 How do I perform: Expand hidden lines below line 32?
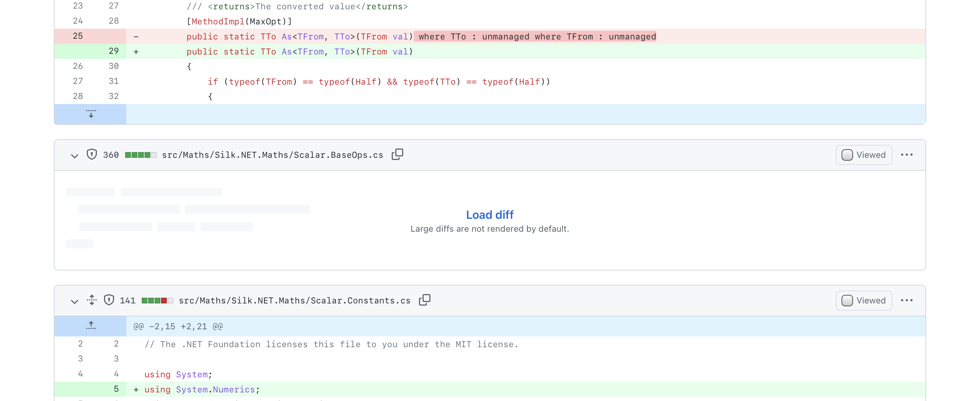tap(90, 114)
